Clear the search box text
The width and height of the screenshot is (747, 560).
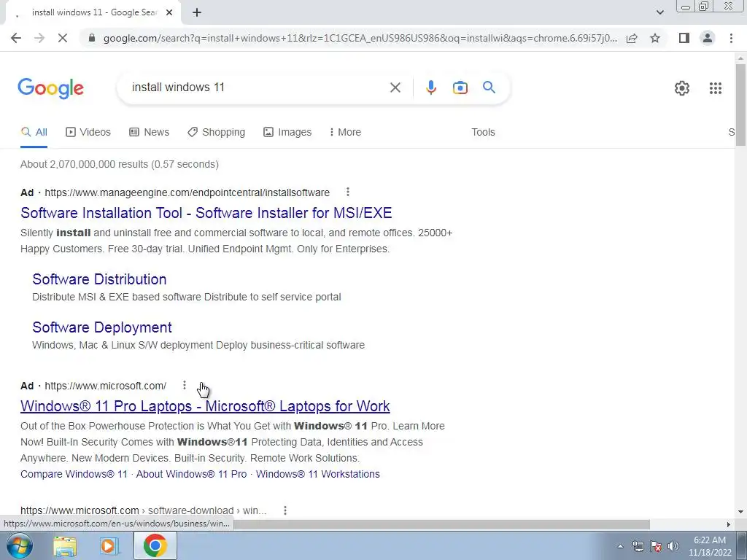(395, 87)
